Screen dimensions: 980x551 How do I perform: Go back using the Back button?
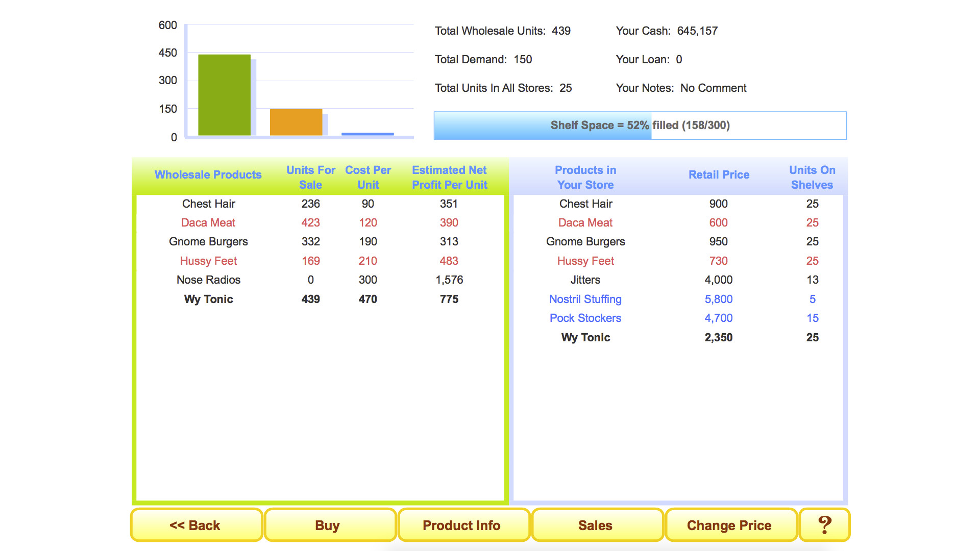click(196, 524)
